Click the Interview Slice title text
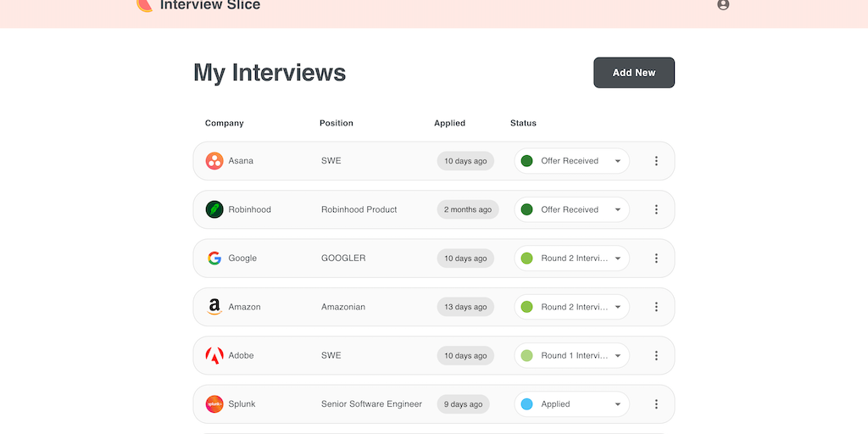 (210, 6)
